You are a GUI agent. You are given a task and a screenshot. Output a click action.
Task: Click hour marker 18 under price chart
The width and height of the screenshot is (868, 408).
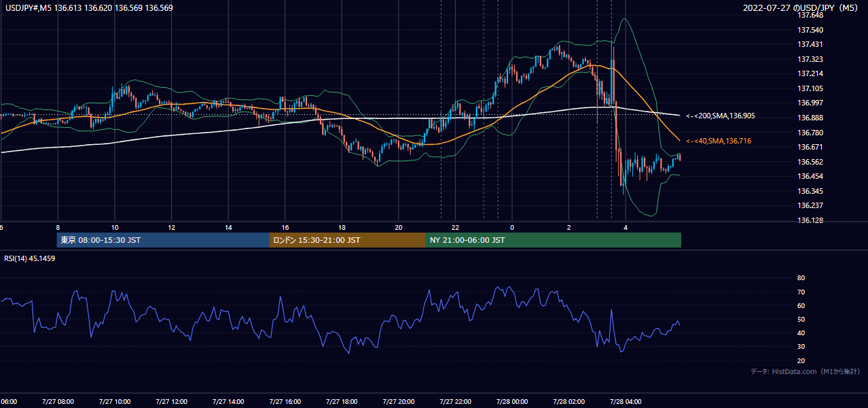pos(342,228)
